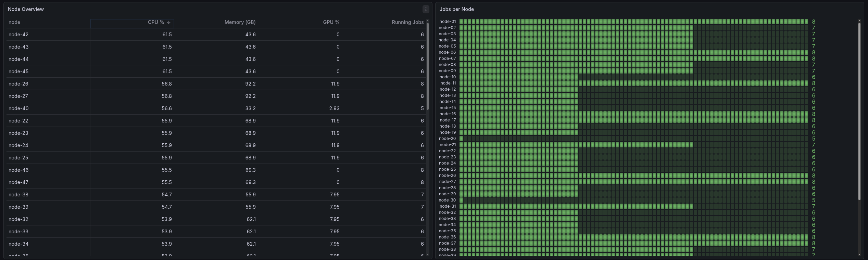Viewport: 868px width, 260px height.
Task: Click the Jobs per Node scrollbar thumb
Action: pyautogui.click(x=859, y=112)
